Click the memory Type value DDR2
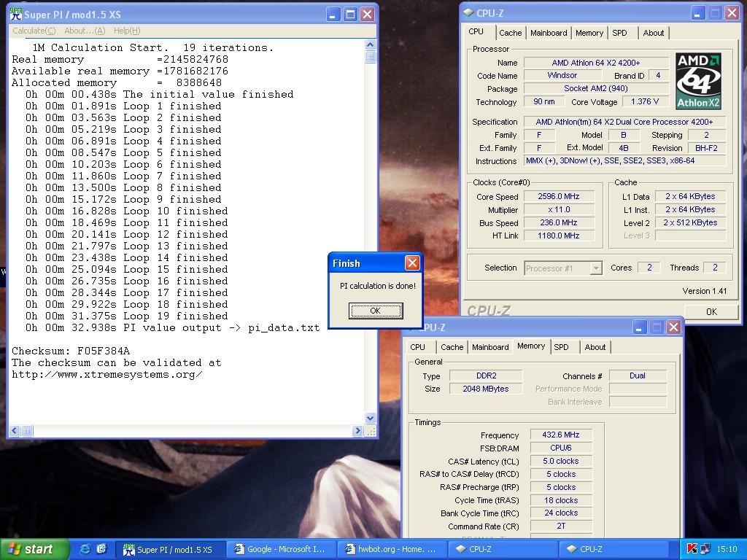The height and width of the screenshot is (560, 747). click(x=486, y=376)
